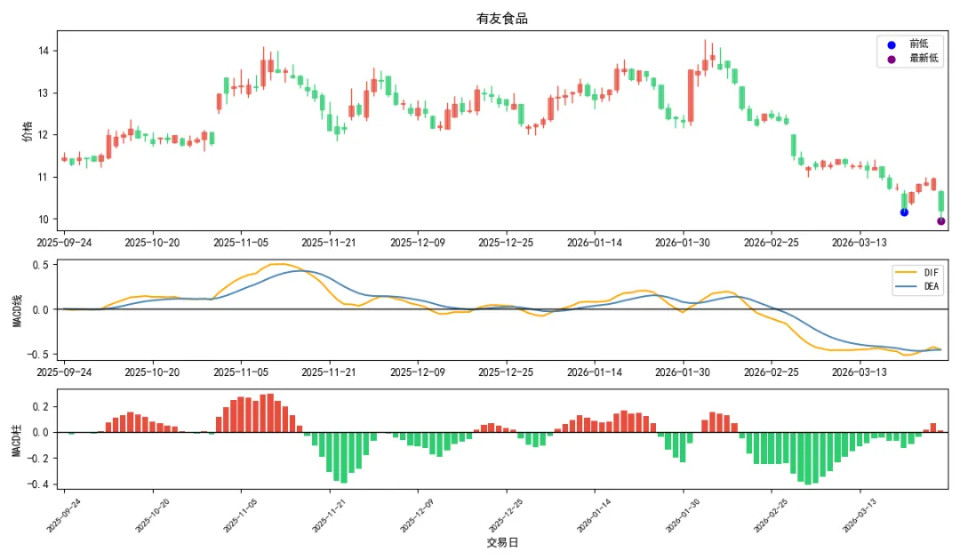Click the chart title 有友食品
Viewport: 960px width, 560px height.
[x=501, y=19]
